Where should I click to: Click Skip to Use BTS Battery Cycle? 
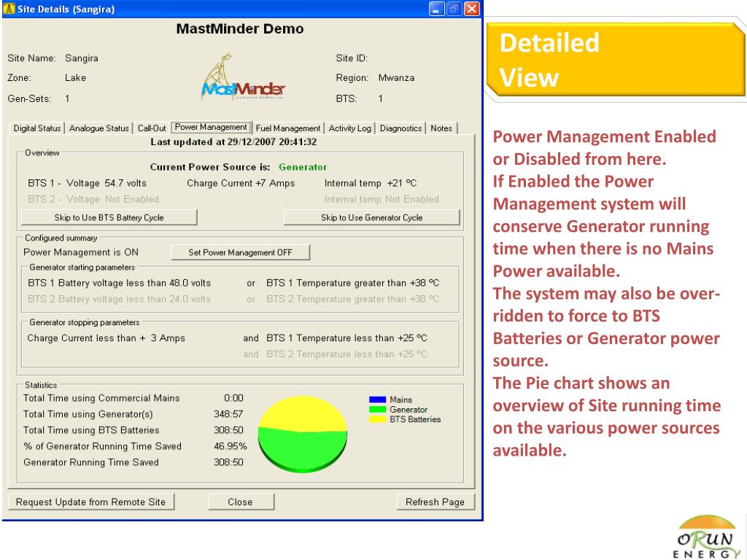pyautogui.click(x=109, y=217)
